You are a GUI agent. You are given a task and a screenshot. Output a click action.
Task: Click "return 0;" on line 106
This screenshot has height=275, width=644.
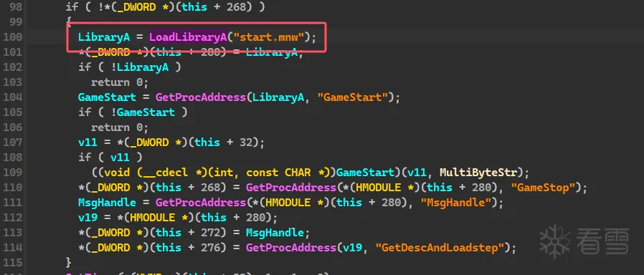tap(120, 127)
